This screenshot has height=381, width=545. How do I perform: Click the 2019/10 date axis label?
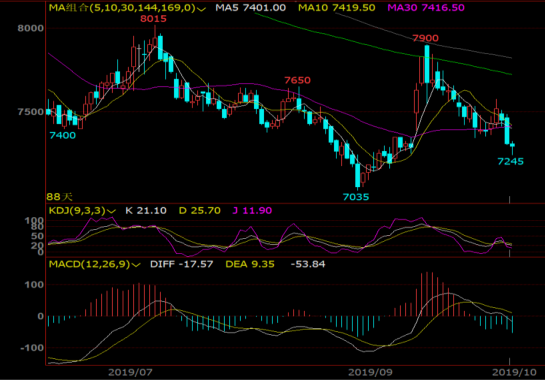pyautogui.click(x=514, y=373)
